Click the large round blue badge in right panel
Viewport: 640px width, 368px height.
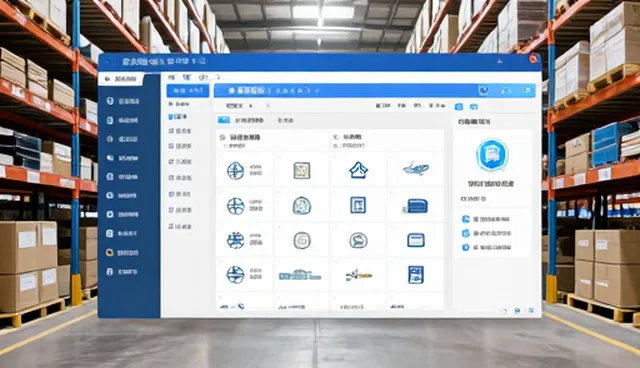point(492,155)
